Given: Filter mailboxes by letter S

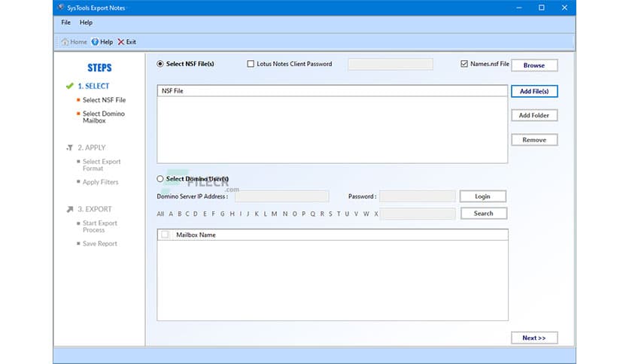Looking at the screenshot, I should pos(330,214).
